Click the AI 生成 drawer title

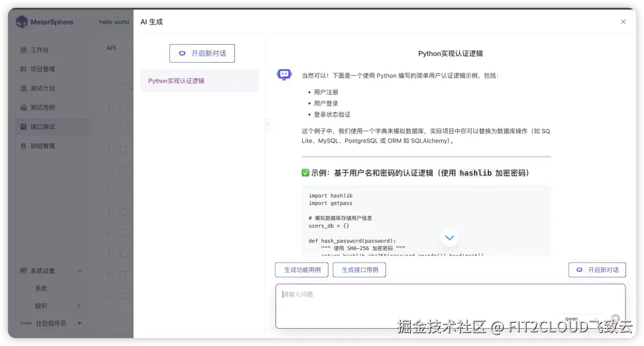point(151,22)
